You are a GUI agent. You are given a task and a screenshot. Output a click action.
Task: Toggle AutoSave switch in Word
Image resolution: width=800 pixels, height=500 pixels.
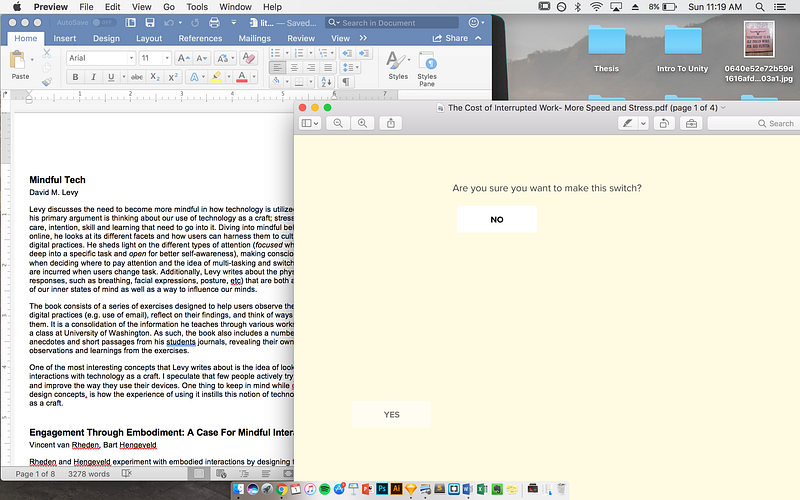pyautogui.click(x=104, y=22)
